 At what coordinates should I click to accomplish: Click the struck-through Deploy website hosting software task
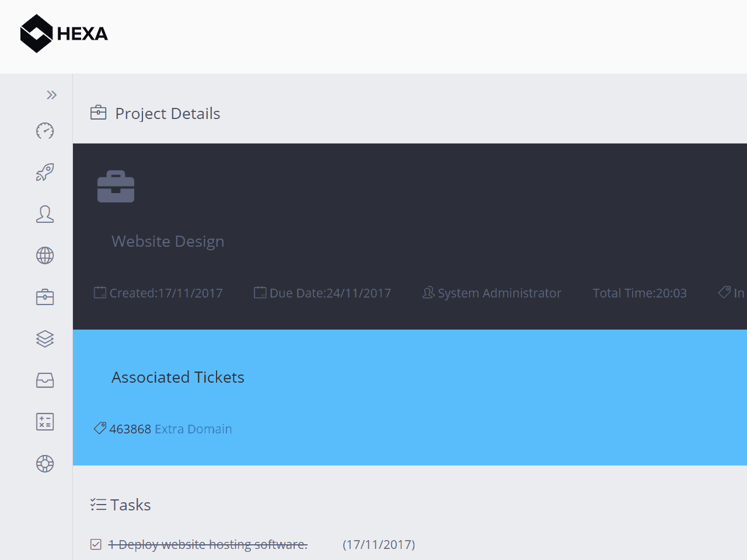click(x=208, y=545)
